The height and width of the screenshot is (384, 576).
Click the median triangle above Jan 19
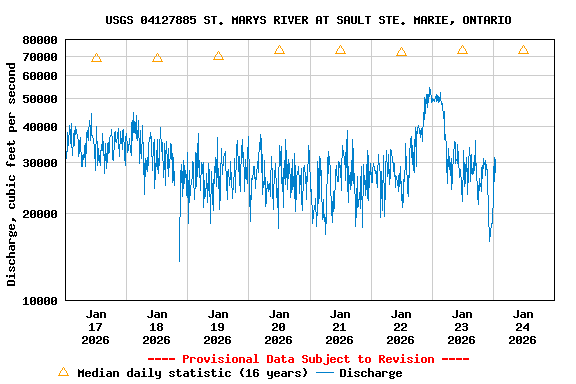[x=218, y=56]
